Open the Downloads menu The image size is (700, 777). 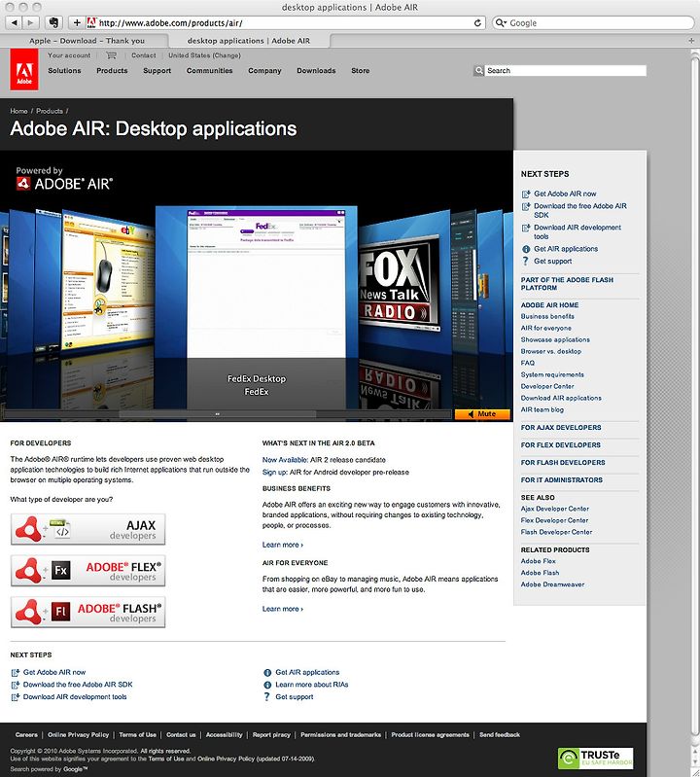(316, 71)
